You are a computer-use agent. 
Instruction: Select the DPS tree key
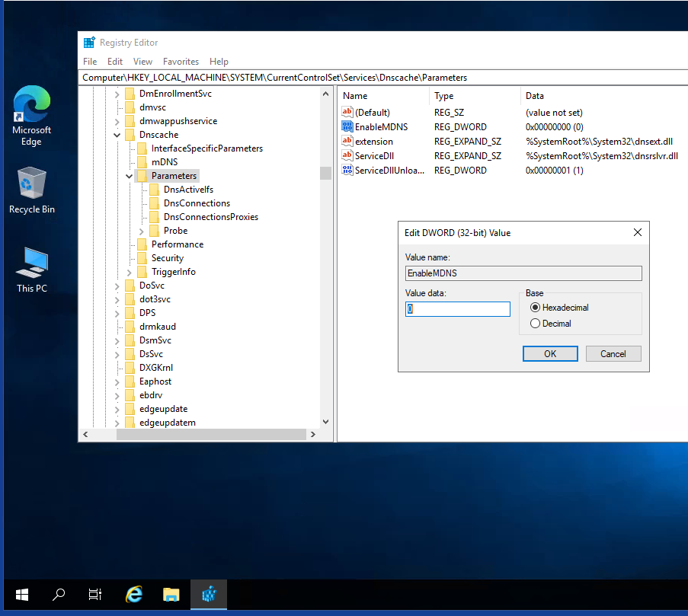pos(148,313)
